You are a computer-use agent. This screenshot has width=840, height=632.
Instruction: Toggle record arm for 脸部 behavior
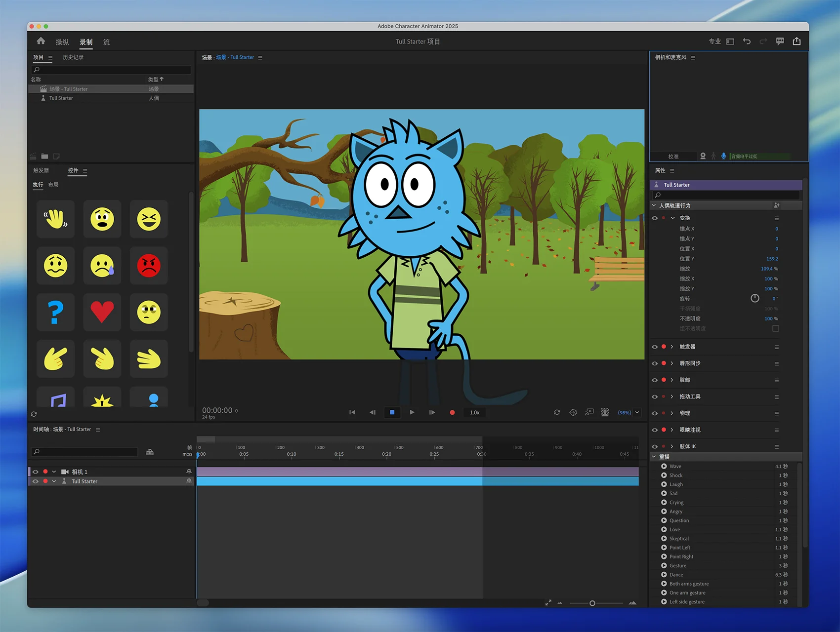664,380
